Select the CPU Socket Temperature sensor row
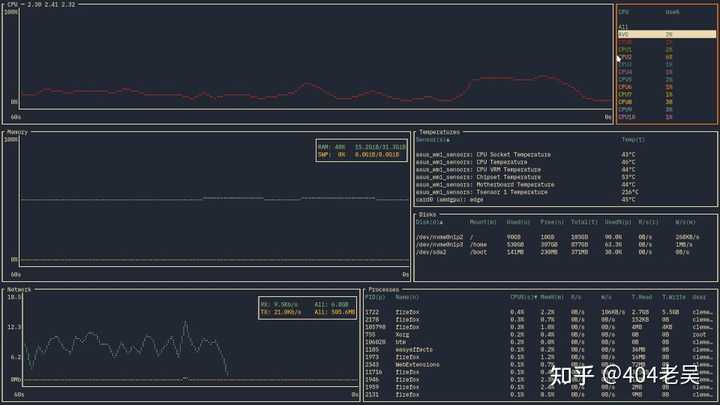This screenshot has width=720, height=405. coord(565,155)
